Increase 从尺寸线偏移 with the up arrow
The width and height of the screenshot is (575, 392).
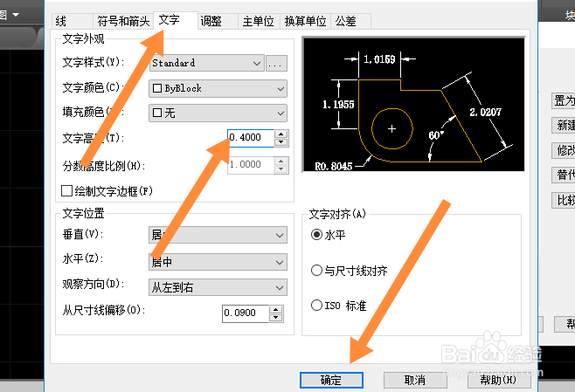point(276,310)
